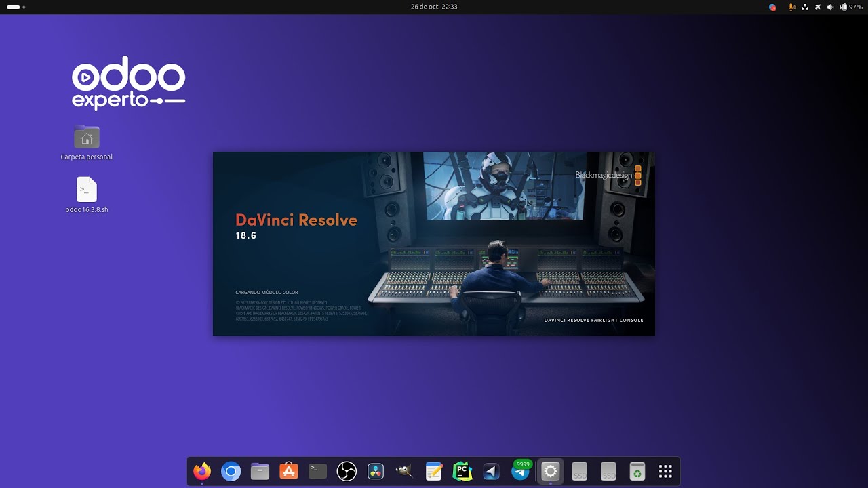Show all applications grid
Screen dimensions: 868x488
pyautogui.click(x=665, y=471)
